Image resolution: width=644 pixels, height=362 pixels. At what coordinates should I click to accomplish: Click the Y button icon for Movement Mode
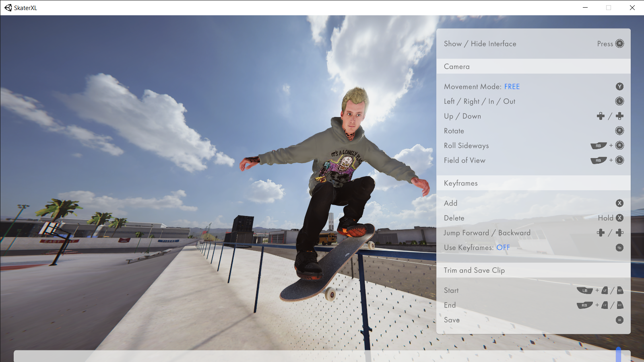point(619,86)
